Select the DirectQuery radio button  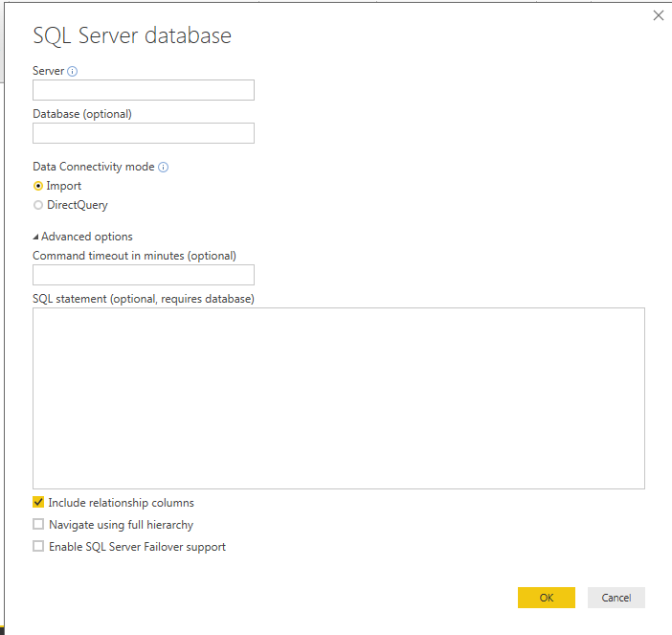coord(38,205)
